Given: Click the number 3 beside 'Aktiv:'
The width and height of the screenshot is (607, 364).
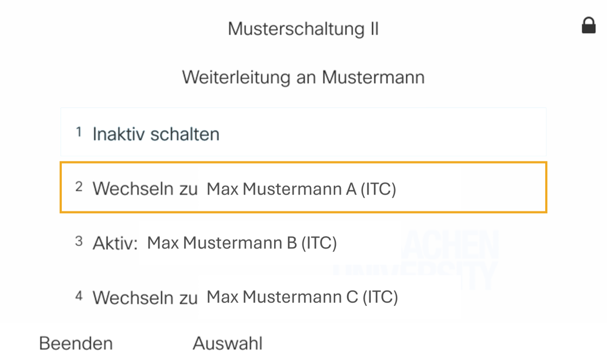Looking at the screenshot, I should click(78, 242).
